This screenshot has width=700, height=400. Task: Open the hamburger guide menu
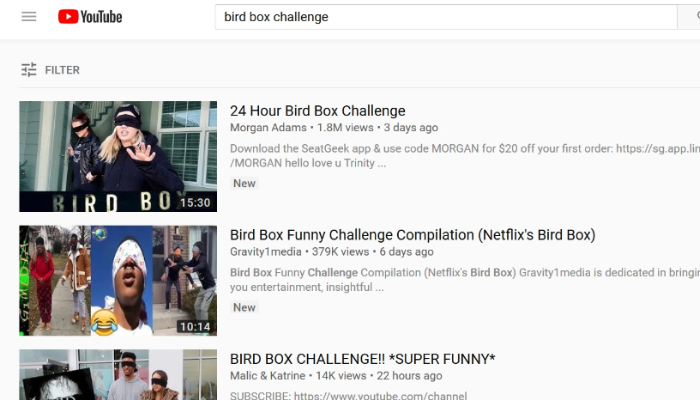point(29,17)
